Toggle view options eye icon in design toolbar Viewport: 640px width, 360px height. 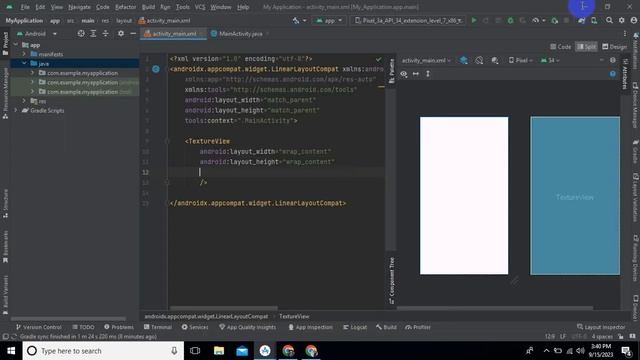404,74
